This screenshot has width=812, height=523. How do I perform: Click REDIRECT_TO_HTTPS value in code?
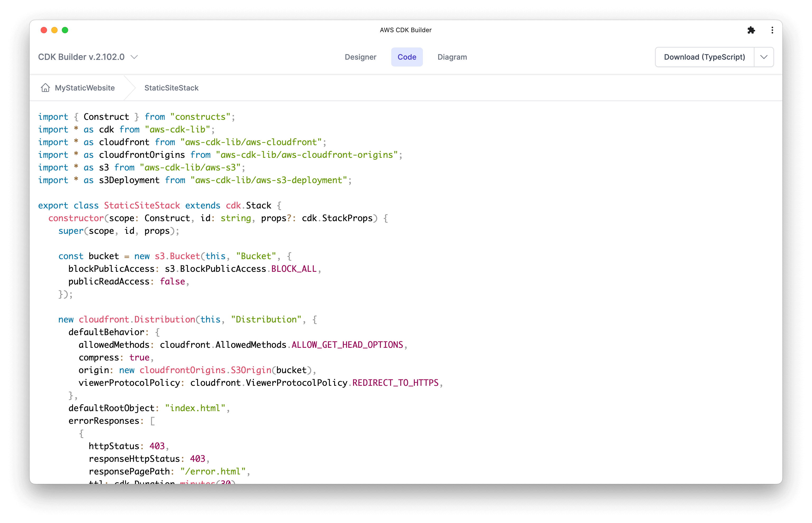click(395, 383)
